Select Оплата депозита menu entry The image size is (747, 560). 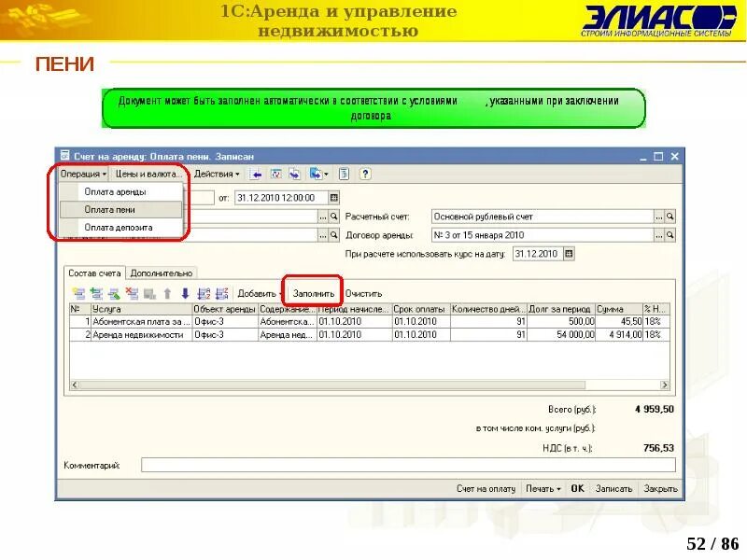[121, 228]
